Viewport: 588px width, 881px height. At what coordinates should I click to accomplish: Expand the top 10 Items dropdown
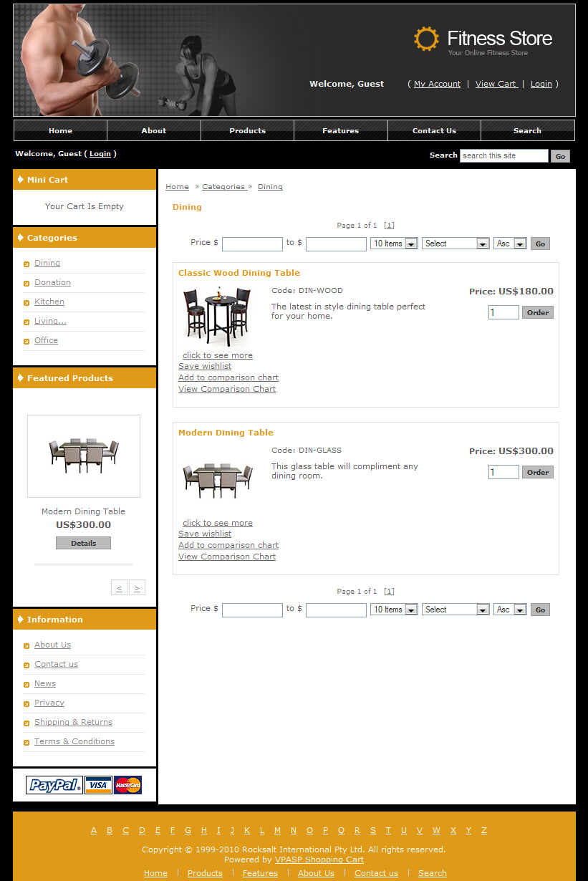pos(394,244)
